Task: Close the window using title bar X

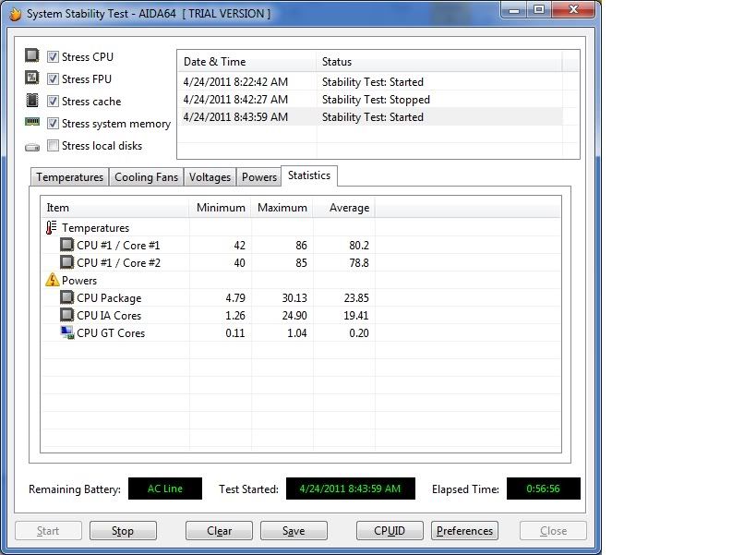Action: 573,9
